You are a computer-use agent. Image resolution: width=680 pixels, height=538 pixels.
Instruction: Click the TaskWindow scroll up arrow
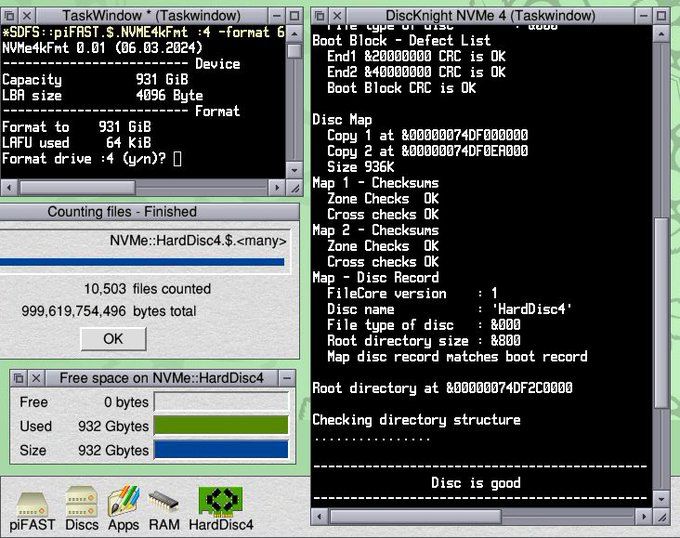click(x=294, y=33)
